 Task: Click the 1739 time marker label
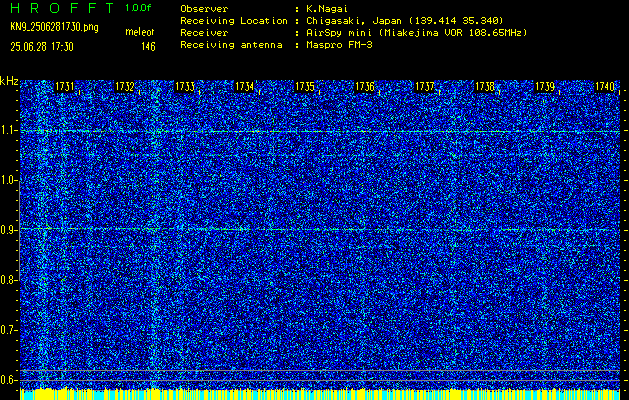pyautogui.click(x=545, y=87)
